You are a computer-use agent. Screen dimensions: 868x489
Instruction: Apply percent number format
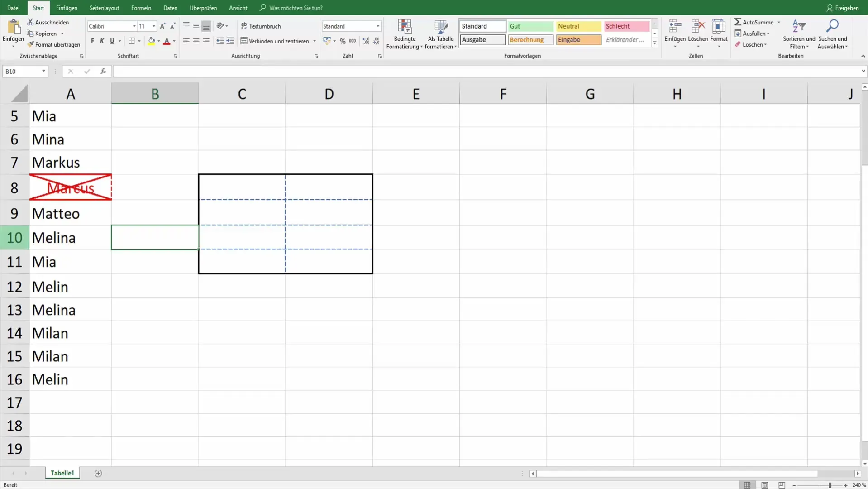pos(343,41)
